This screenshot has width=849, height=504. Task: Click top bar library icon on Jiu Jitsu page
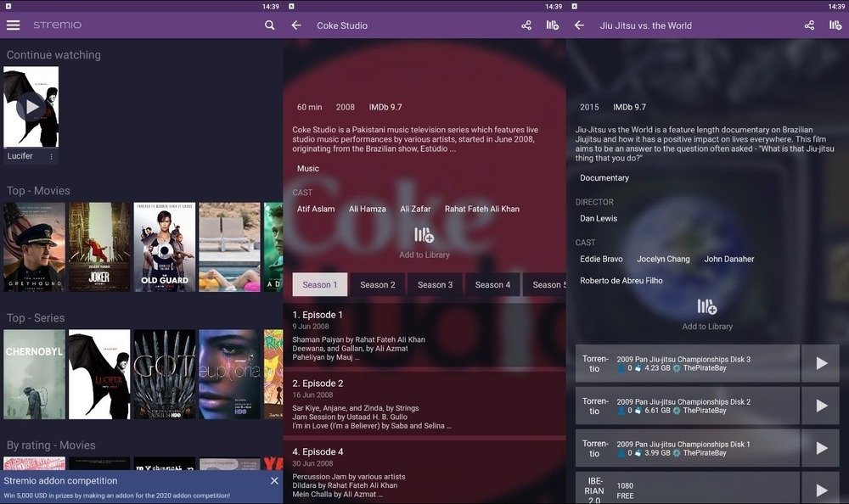tap(835, 25)
